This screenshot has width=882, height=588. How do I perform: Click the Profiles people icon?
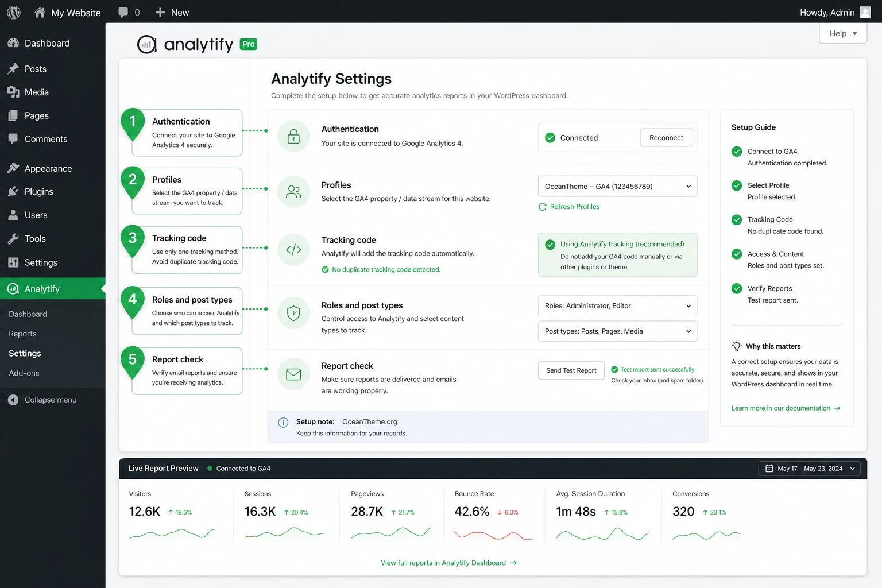tap(293, 192)
